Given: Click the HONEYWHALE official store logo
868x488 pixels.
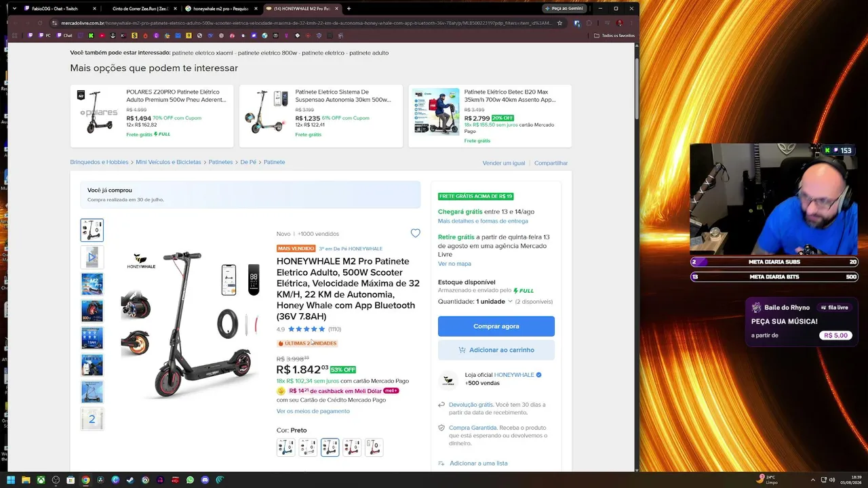Looking at the screenshot, I should 448,380.
